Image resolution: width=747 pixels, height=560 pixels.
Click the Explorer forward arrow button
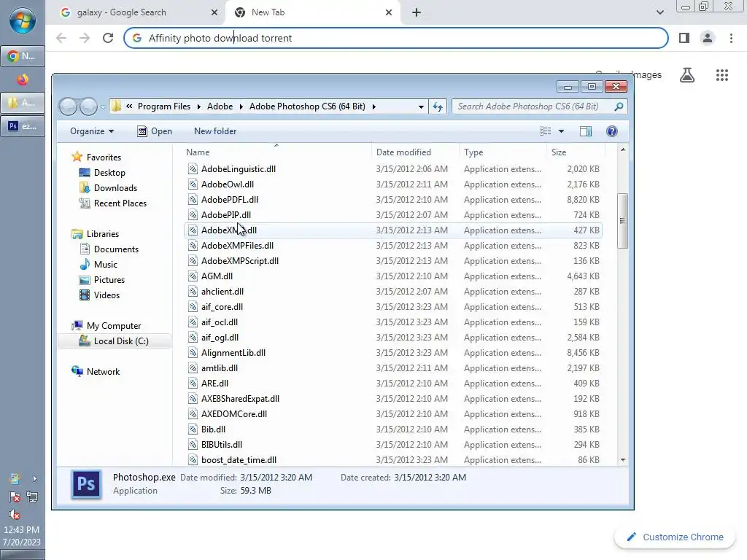88,106
